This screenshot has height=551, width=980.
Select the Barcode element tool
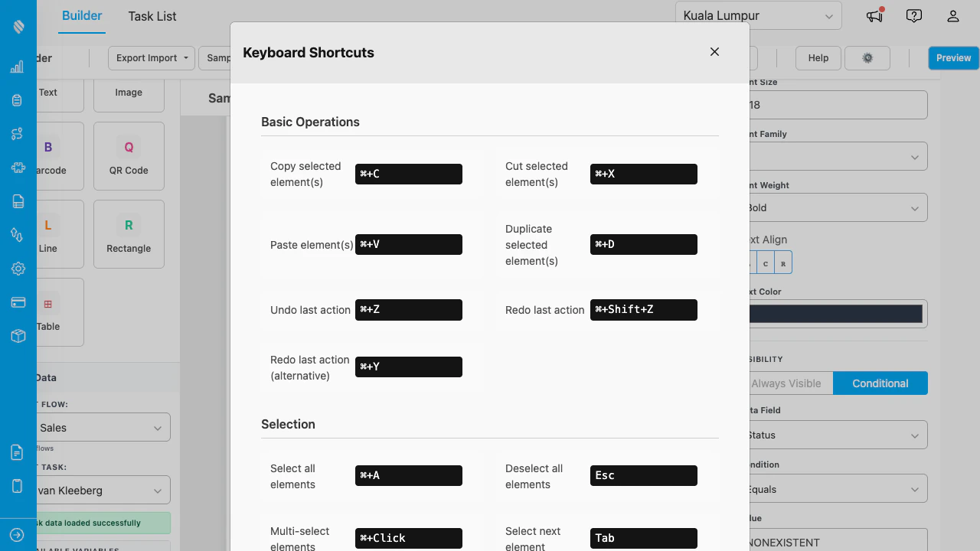tap(48, 155)
